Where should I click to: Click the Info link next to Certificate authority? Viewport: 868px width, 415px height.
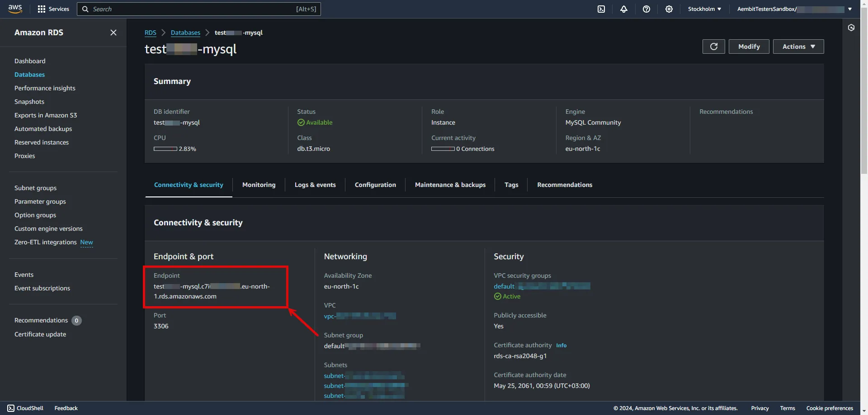point(561,345)
